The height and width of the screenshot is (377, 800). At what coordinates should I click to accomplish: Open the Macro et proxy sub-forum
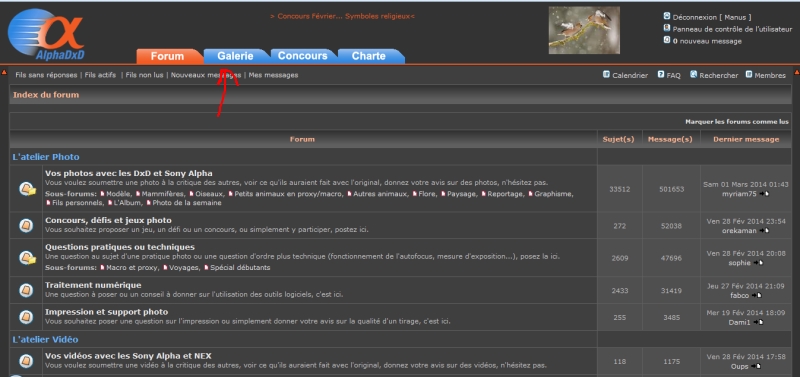click(x=132, y=267)
